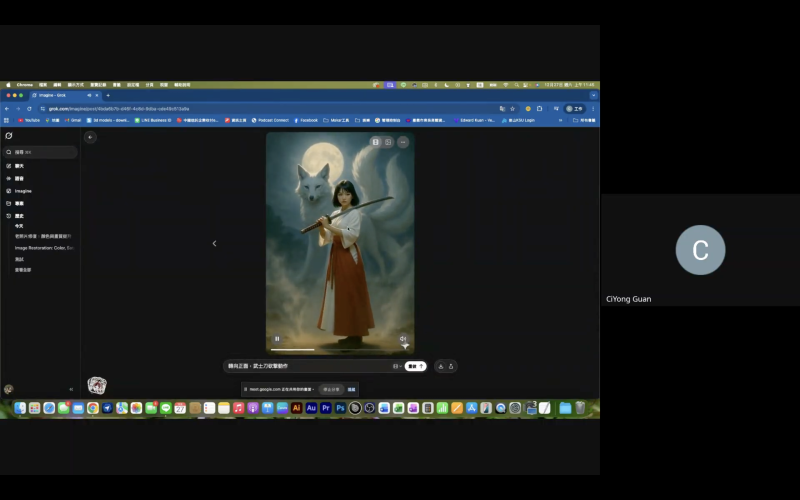
Task: Open the YouTube bookmark
Action: click(27, 120)
